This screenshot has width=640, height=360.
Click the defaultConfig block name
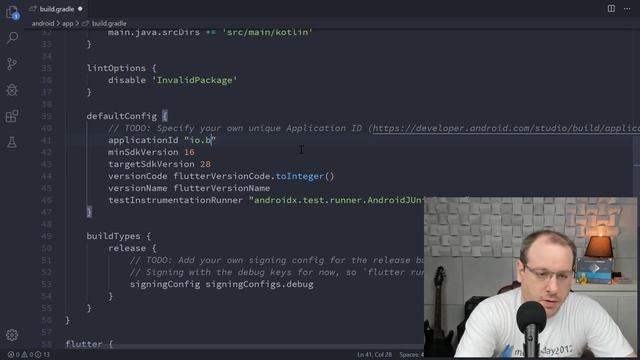(x=122, y=116)
